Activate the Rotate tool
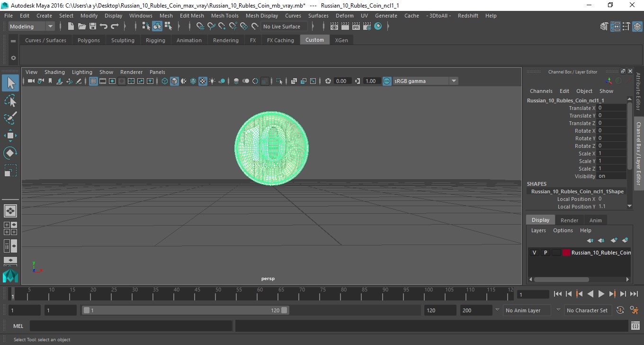This screenshot has width=644, height=345. tap(10, 153)
